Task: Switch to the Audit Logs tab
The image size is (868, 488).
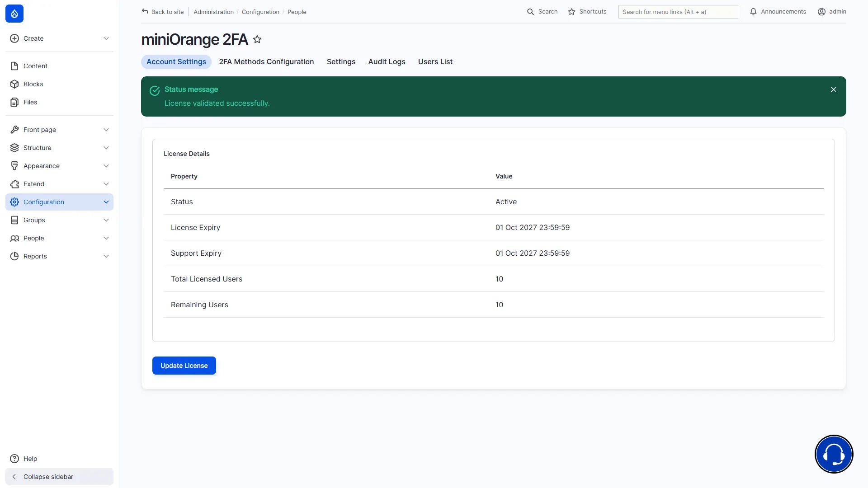Action: [387, 62]
